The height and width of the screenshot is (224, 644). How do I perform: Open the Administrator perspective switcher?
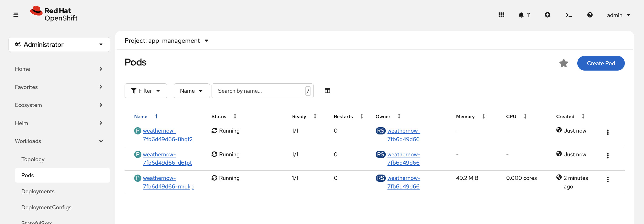pos(59,45)
